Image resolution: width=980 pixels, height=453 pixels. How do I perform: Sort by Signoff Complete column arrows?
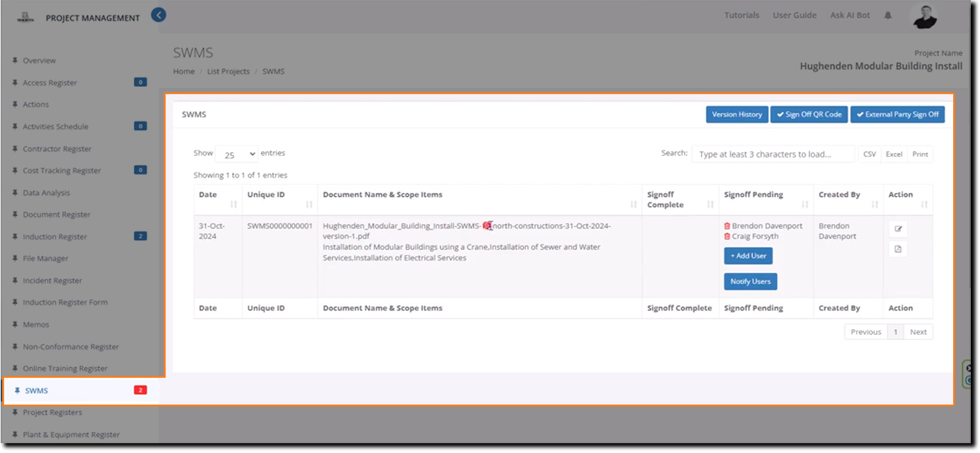[x=710, y=204]
